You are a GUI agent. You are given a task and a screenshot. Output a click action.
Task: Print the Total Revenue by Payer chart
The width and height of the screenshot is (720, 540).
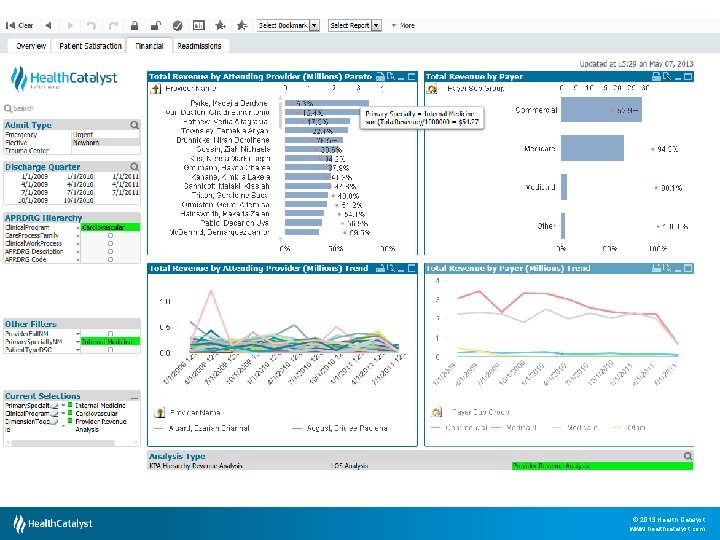[x=657, y=77]
